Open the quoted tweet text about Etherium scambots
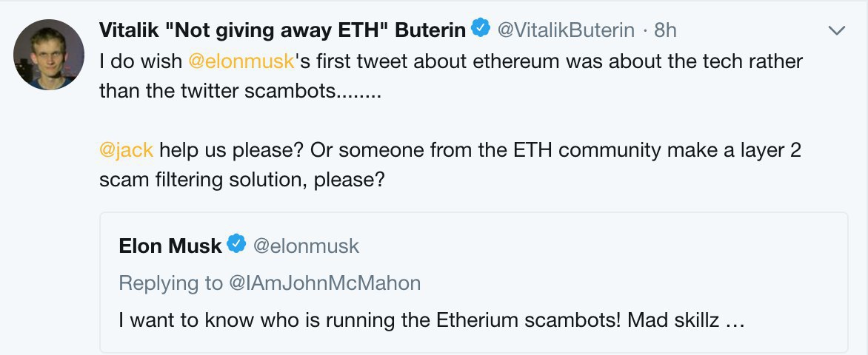868x355 pixels. [431, 320]
